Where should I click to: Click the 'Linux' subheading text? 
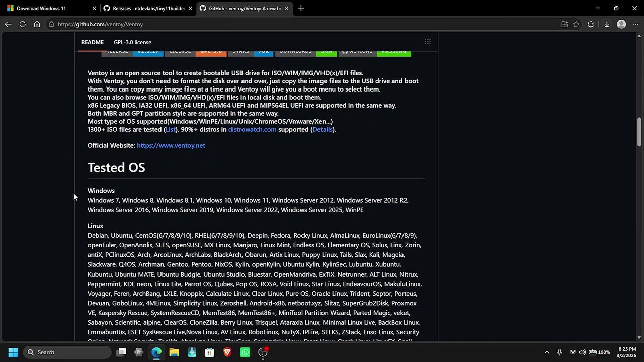(95, 226)
